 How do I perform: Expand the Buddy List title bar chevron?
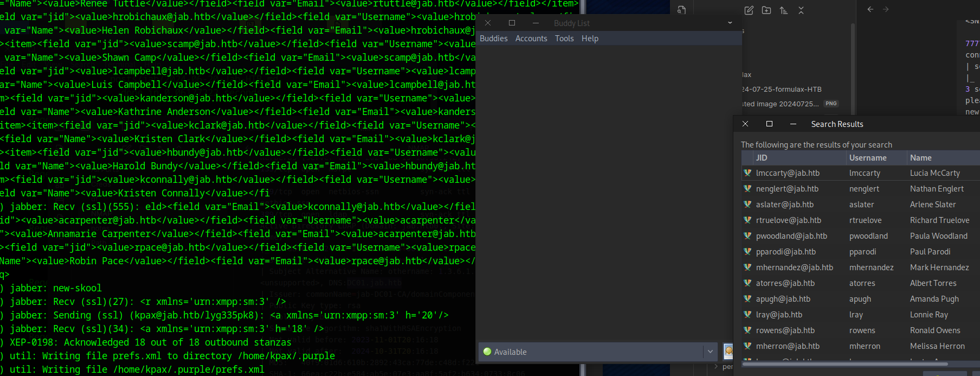tap(730, 23)
